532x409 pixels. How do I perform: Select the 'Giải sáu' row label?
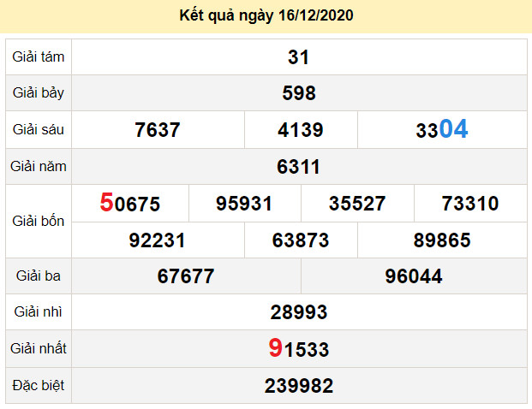pyautogui.click(x=39, y=129)
